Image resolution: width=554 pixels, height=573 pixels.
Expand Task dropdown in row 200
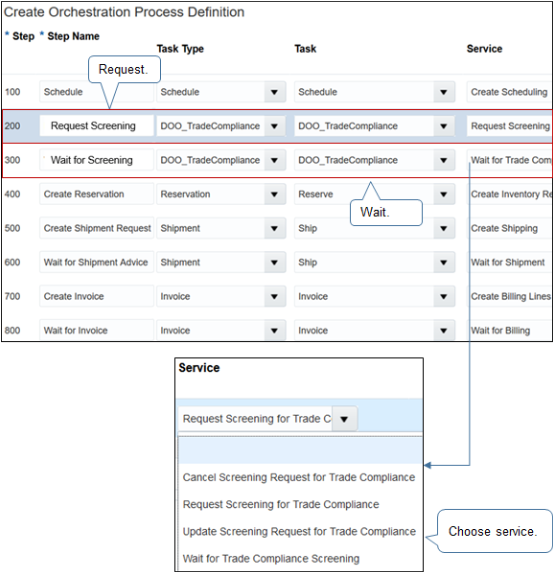444,126
